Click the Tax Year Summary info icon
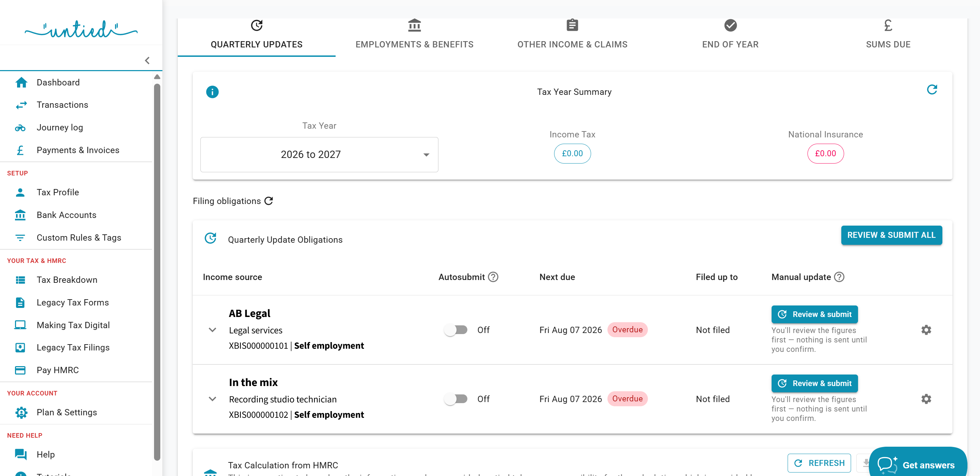Screen dimensions: 980x476 point(212,92)
